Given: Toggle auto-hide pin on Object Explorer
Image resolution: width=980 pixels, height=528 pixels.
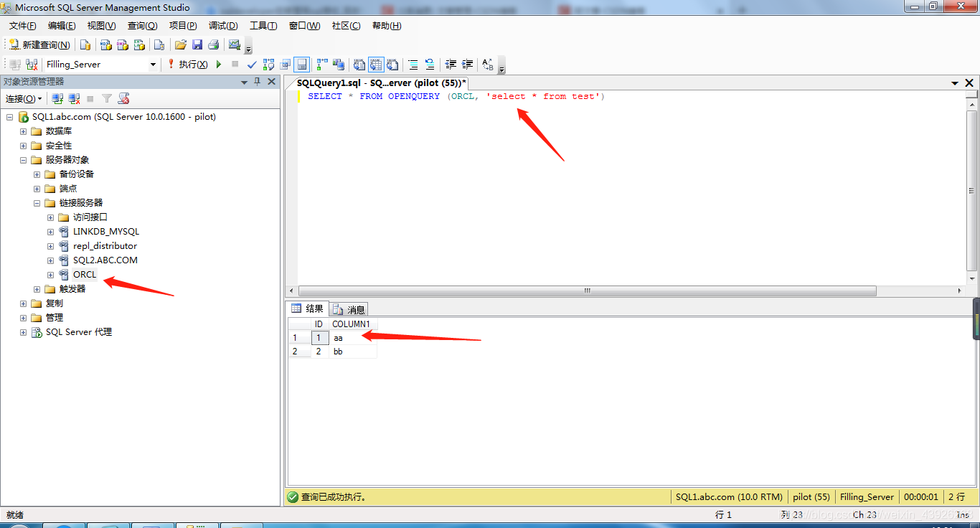Looking at the screenshot, I should point(258,82).
